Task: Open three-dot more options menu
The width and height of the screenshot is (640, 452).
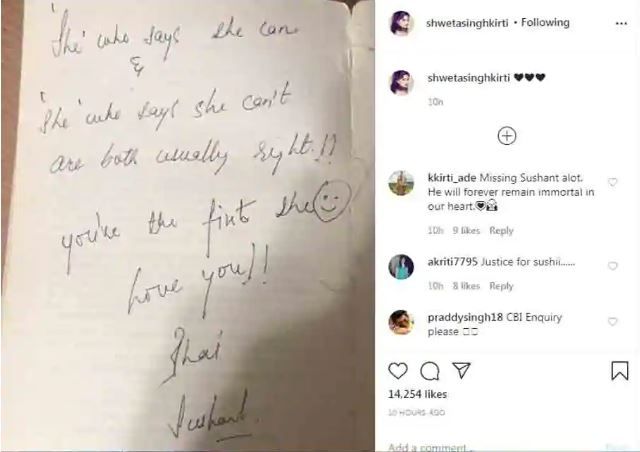Action: 621,24
